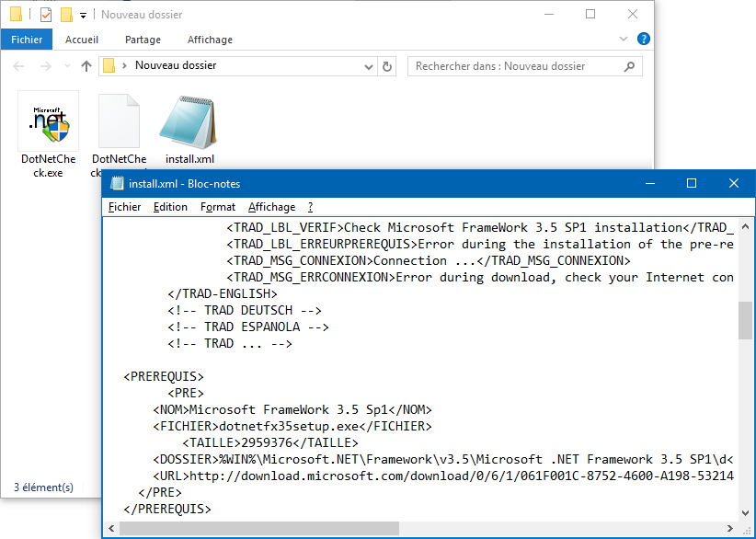756x539 pixels.
Task: Click the Explorer forward arrow
Action: tap(46, 66)
